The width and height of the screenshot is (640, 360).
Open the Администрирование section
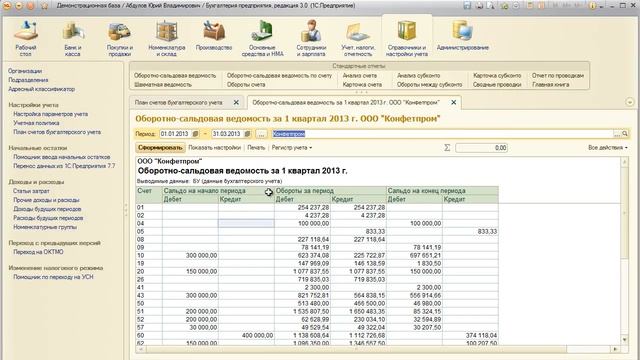point(462,37)
